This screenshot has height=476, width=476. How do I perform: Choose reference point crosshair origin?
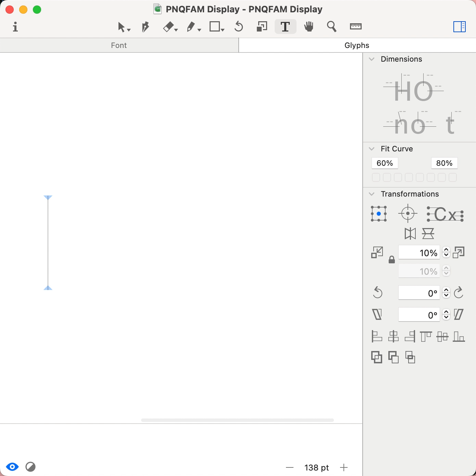(408, 213)
